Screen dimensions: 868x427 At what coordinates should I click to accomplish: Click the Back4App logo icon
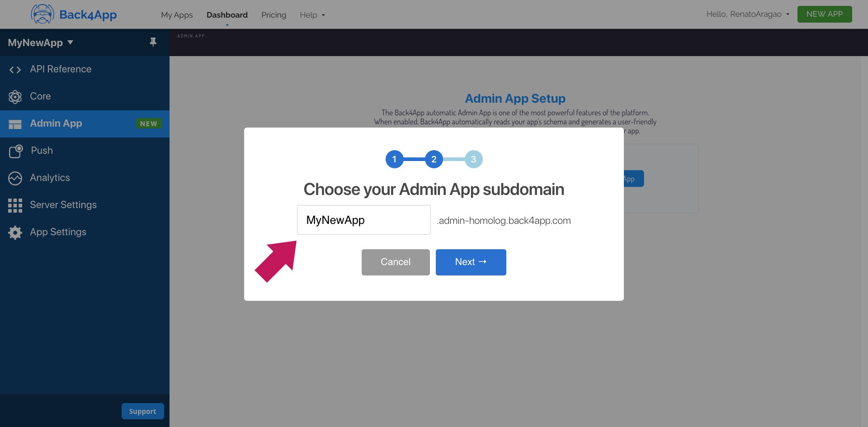click(x=42, y=14)
